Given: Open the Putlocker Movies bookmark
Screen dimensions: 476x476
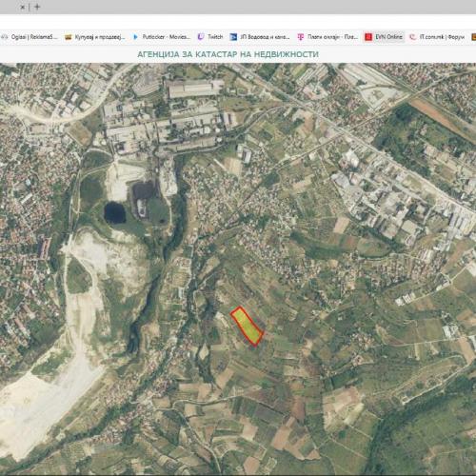Looking at the screenshot, I should tap(162, 37).
